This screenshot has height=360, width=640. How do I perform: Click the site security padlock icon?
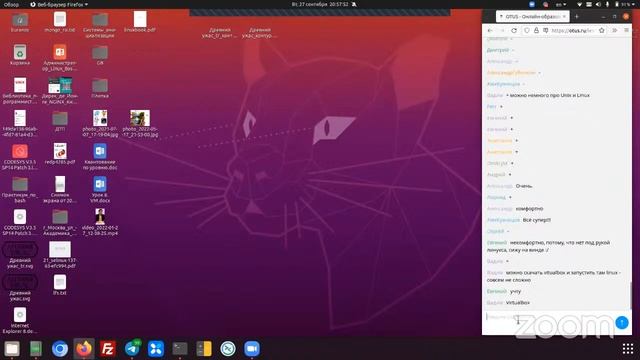(536, 31)
